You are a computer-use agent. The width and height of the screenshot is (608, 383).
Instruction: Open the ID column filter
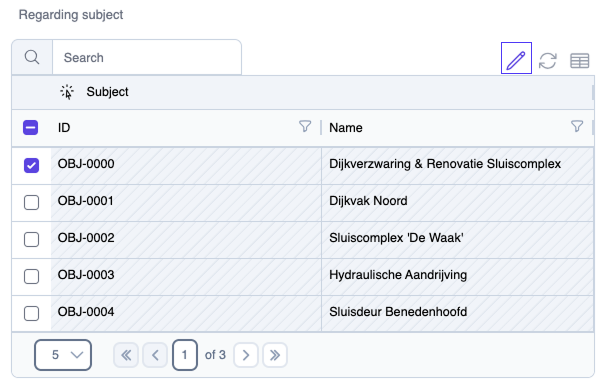click(305, 126)
